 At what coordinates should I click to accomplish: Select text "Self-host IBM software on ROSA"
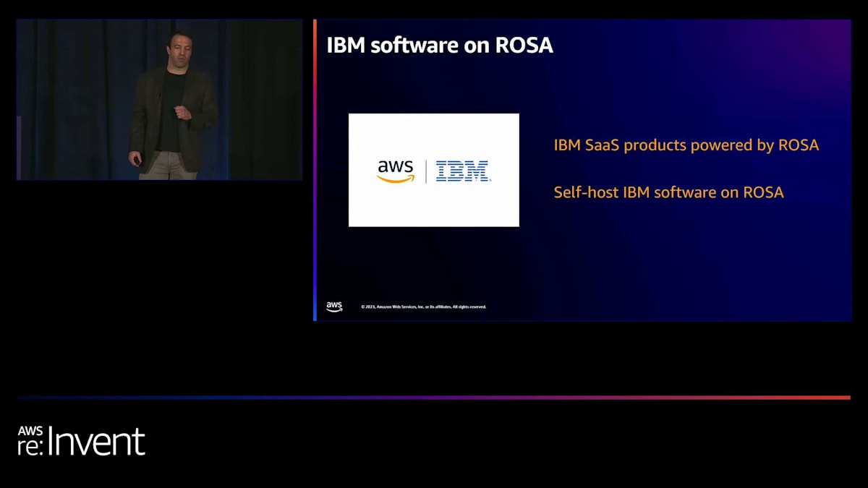click(x=669, y=192)
